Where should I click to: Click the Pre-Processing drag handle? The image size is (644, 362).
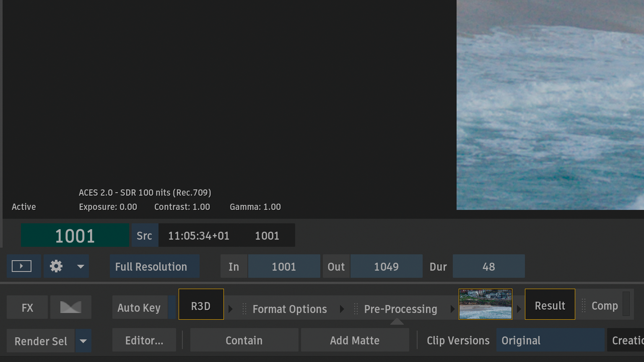click(356, 309)
